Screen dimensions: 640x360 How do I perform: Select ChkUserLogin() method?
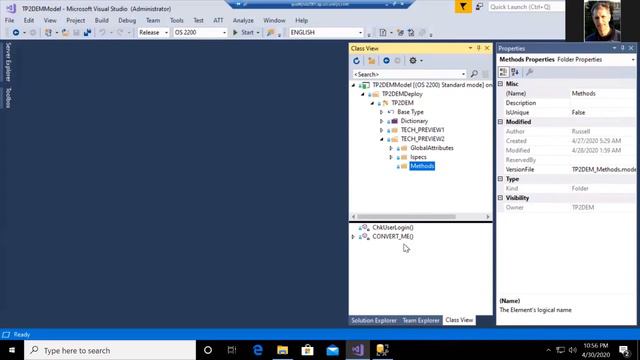point(393,227)
